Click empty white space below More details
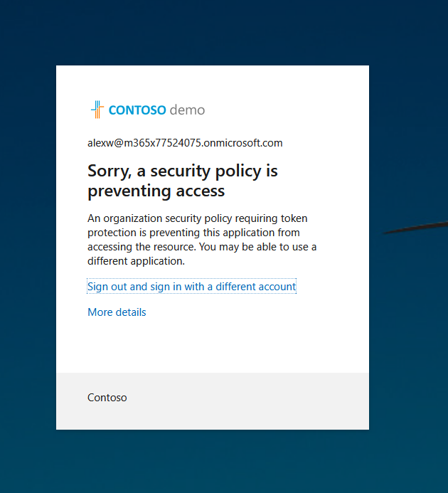Screen dimensions: 448x493 click(x=212, y=346)
